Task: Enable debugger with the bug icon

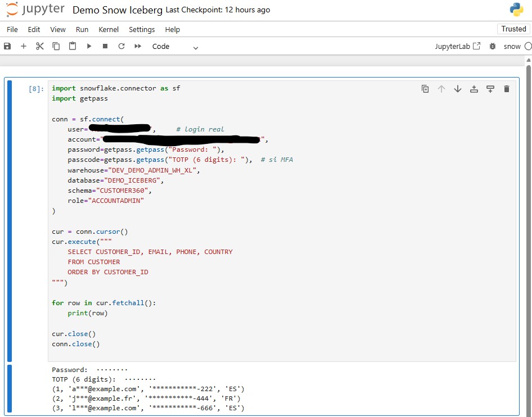Action: [493, 46]
